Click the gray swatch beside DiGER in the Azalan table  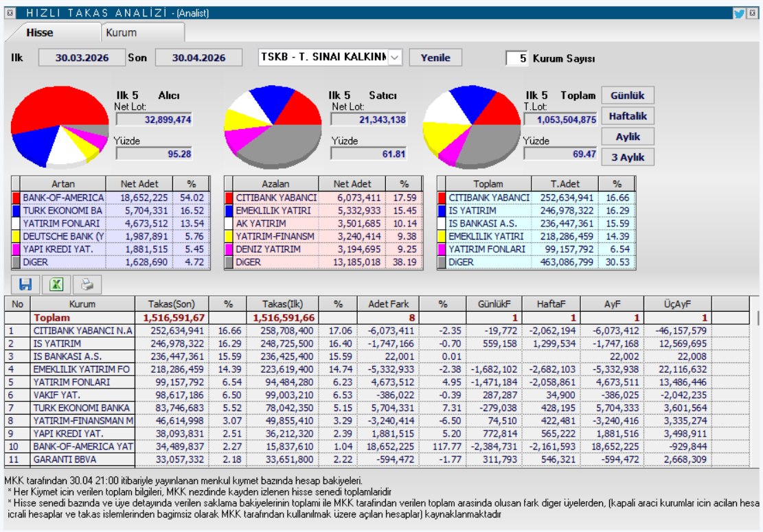pos(229,262)
